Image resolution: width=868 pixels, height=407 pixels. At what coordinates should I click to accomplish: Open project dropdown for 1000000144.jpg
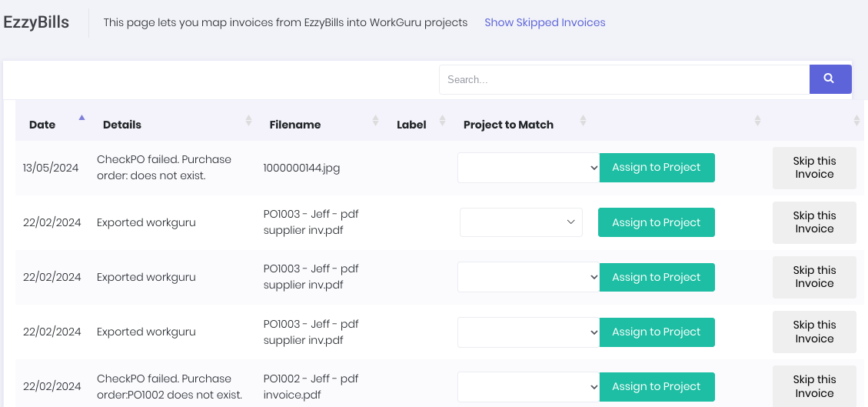(x=529, y=168)
